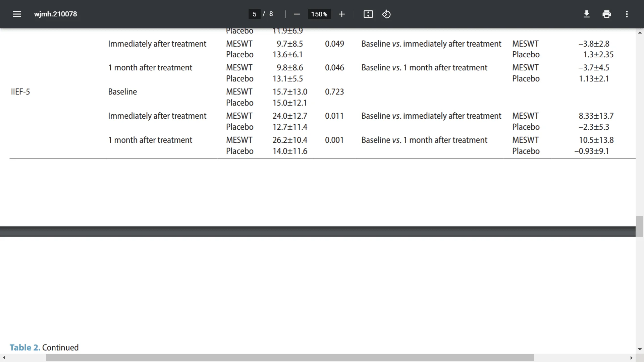The height and width of the screenshot is (362, 644).
Task: Click the page number '8' total pages
Action: tap(271, 14)
